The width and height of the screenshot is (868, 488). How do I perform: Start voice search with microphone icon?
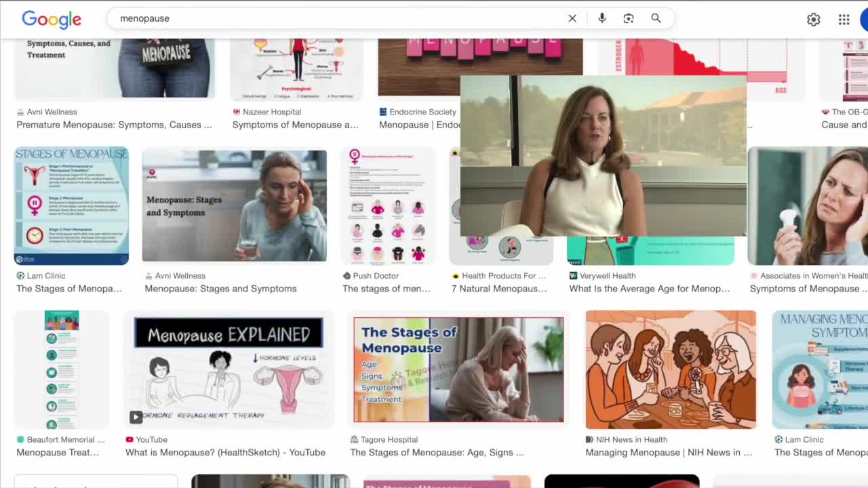tap(601, 18)
